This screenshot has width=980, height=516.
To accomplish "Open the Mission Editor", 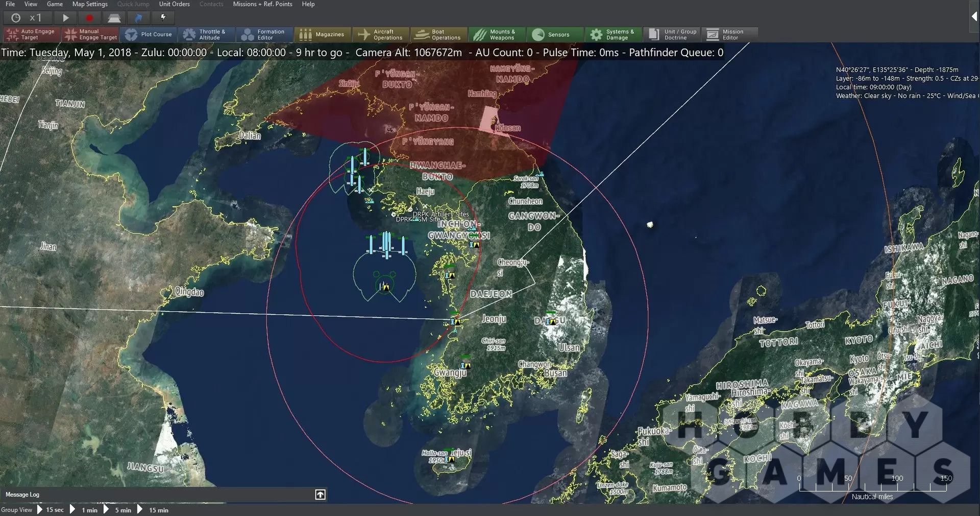I will click(730, 34).
